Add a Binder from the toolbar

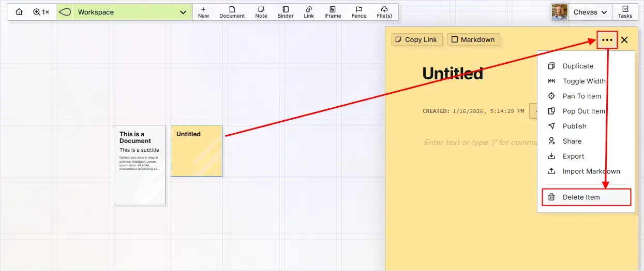pos(286,12)
